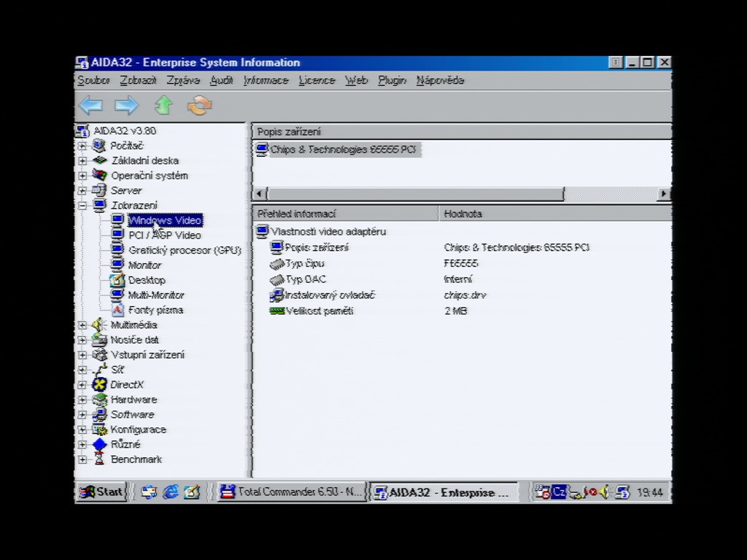Viewport: 747px width, 560px height.
Task: Click the Síť network icon in tree
Action: 100,370
